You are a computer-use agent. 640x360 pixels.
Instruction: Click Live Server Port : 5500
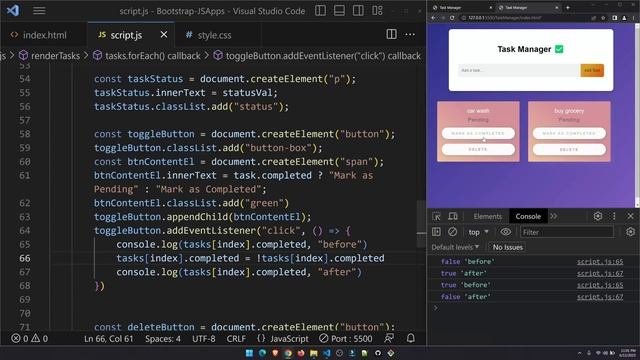pyautogui.click(x=346, y=339)
